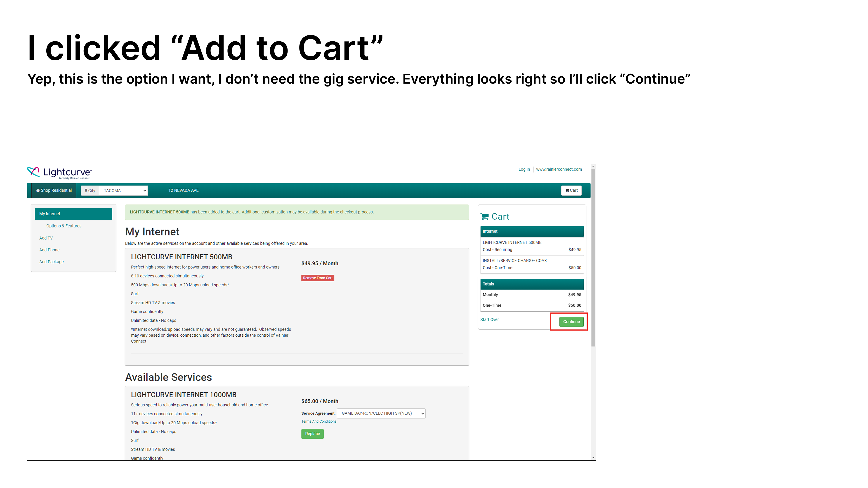
Task: Visit www.rainierconnect.com link
Action: (x=559, y=169)
